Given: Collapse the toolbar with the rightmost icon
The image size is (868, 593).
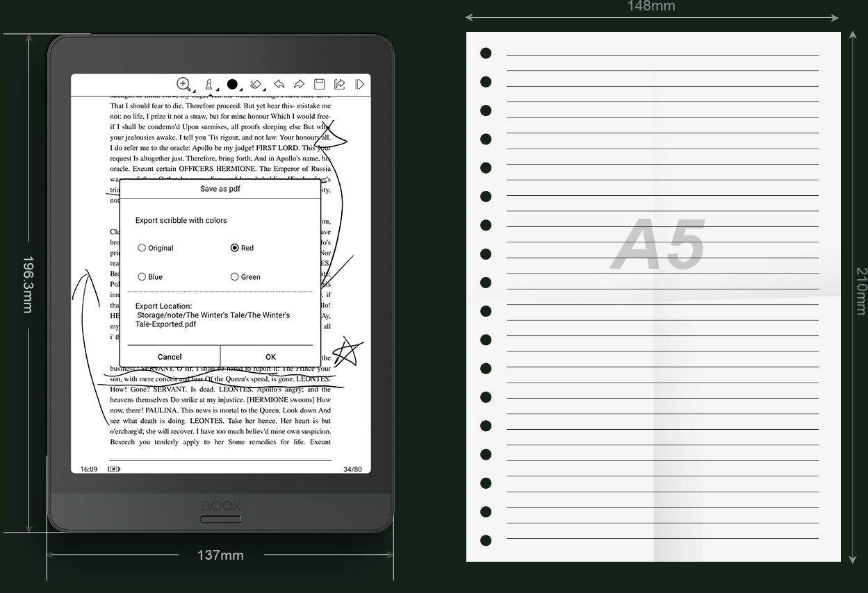Looking at the screenshot, I should tap(359, 84).
